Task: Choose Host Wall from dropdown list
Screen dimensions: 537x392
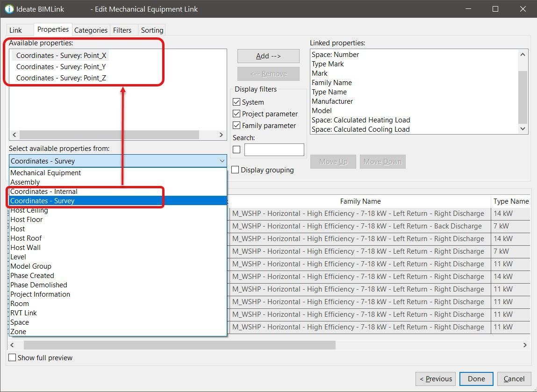Action: pyautogui.click(x=118, y=248)
